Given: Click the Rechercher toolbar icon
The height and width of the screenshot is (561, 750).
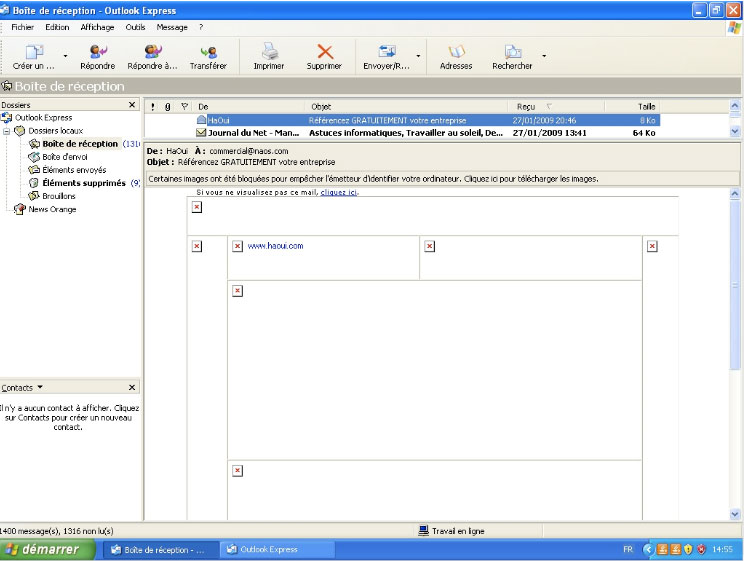Looking at the screenshot, I should [x=512, y=51].
